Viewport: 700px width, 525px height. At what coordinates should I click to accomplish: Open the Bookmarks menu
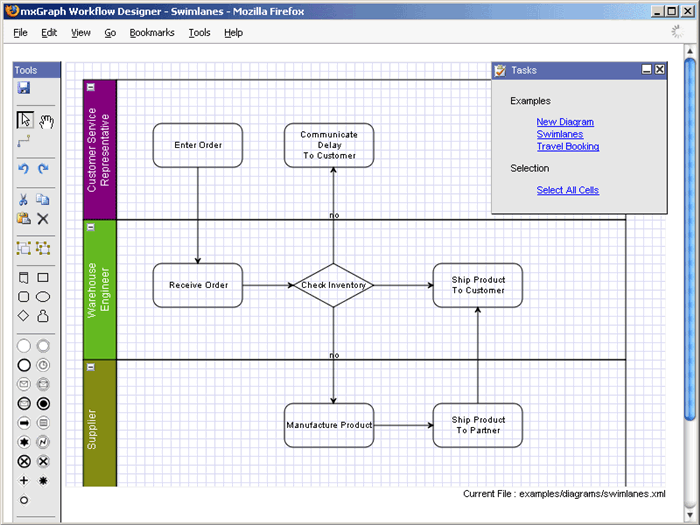click(152, 32)
